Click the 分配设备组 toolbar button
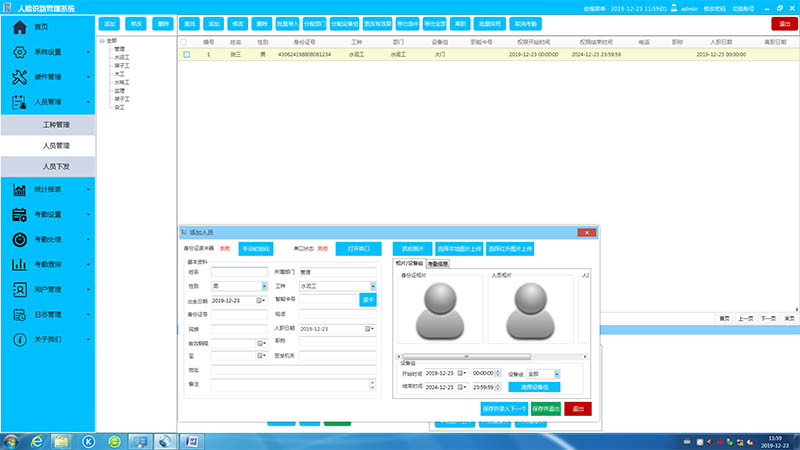The height and width of the screenshot is (450, 800). click(344, 24)
